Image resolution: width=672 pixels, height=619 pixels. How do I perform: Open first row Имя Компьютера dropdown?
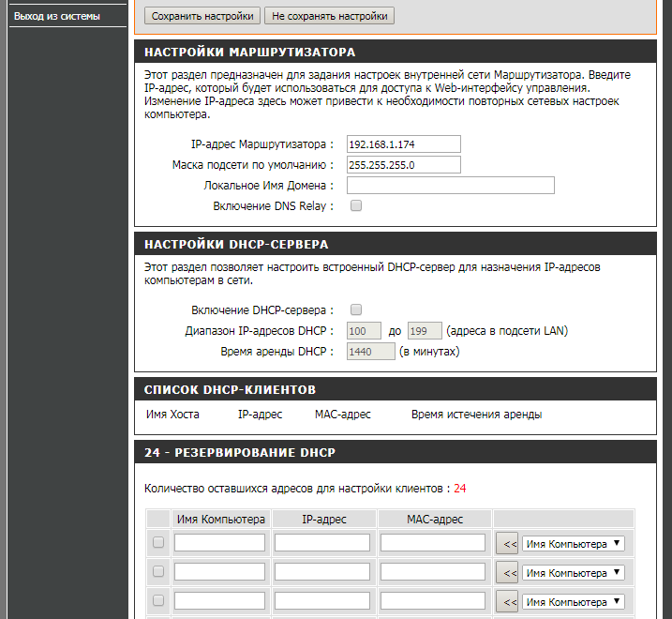[574, 543]
